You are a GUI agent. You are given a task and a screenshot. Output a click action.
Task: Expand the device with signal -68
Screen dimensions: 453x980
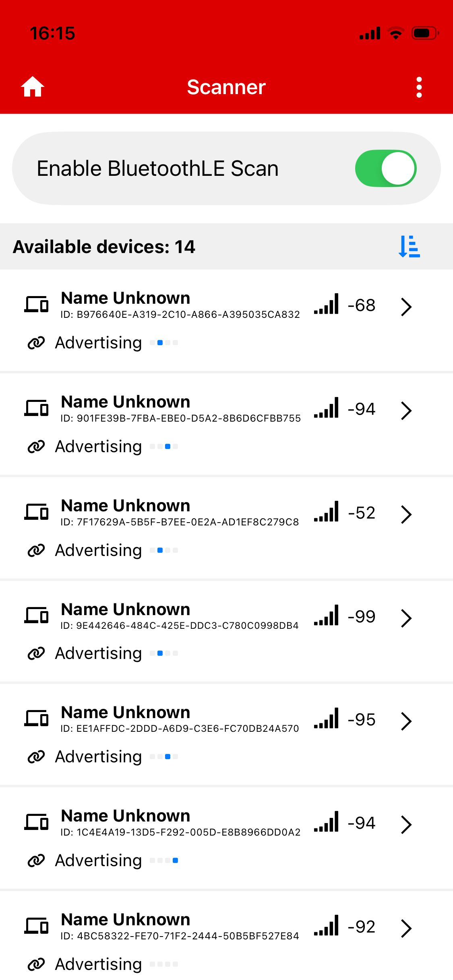coord(406,307)
